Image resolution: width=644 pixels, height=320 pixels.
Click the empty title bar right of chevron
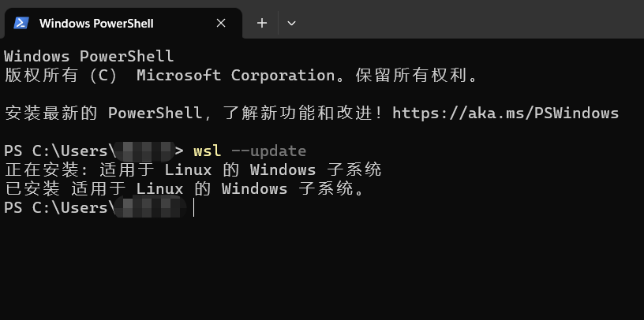click(472, 19)
